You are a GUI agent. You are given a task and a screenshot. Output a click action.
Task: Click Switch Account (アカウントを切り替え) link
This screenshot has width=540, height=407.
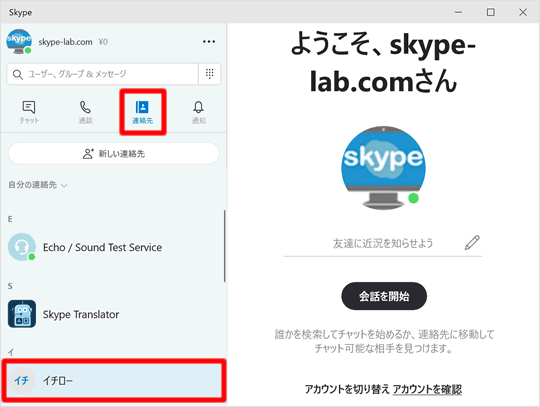coord(347,389)
